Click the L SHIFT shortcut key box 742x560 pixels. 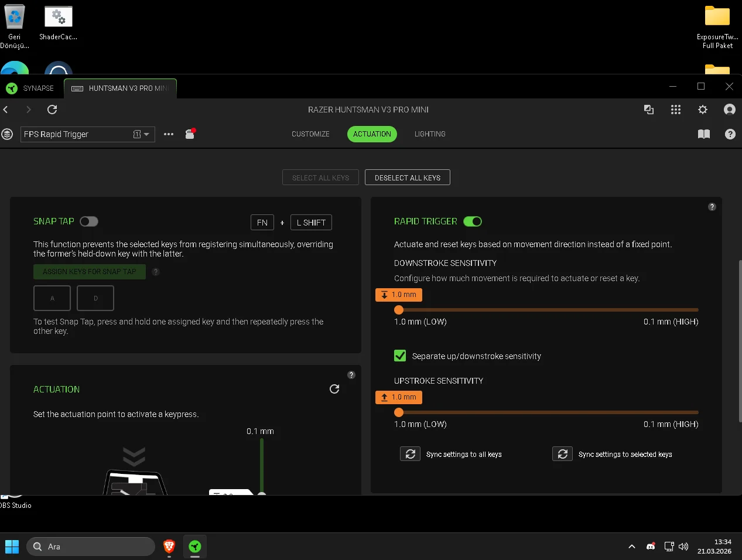(x=312, y=223)
